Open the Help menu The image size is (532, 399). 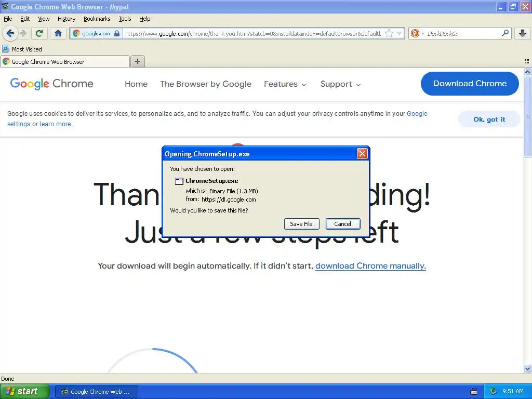click(144, 19)
